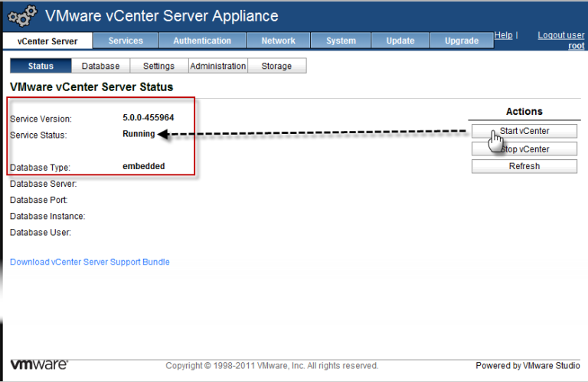This screenshot has width=588, height=382.
Task: Click the Database Type label
Action: (x=40, y=167)
